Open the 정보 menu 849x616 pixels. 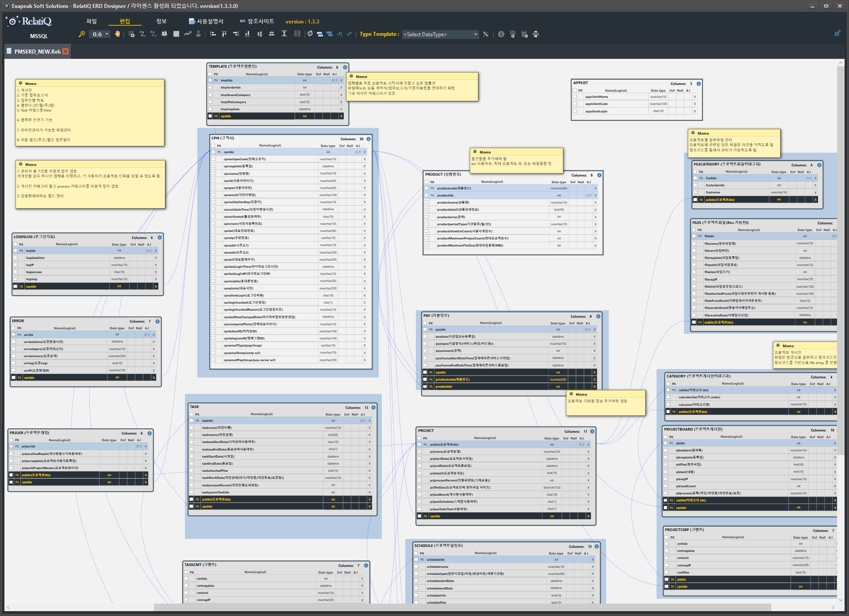point(161,21)
